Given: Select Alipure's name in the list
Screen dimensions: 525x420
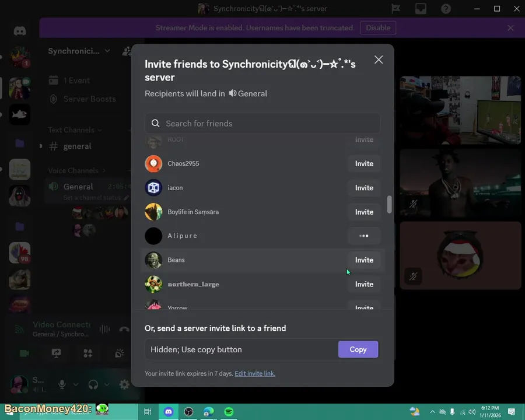Looking at the screenshot, I should 182,236.
